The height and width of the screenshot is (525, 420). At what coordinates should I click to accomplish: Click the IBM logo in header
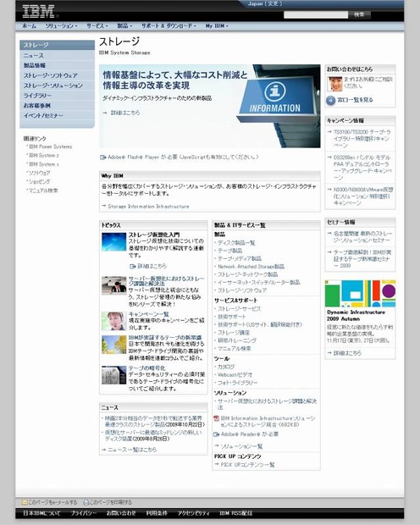38,11
